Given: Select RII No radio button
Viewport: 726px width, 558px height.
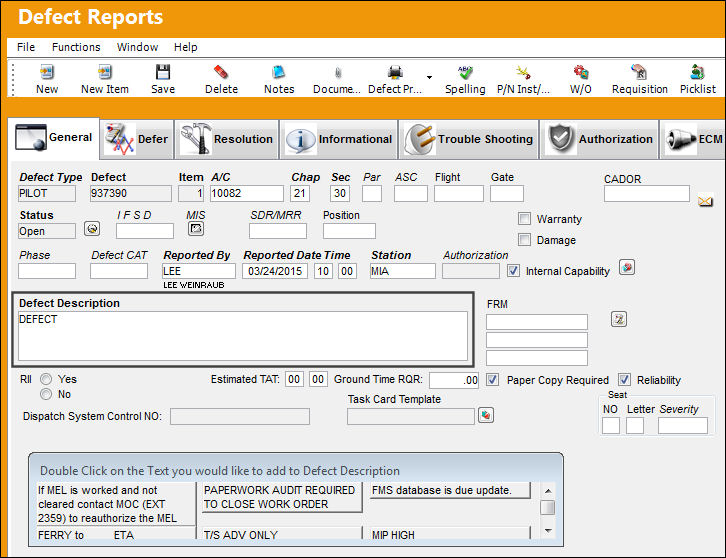Looking at the screenshot, I should pos(46,394).
